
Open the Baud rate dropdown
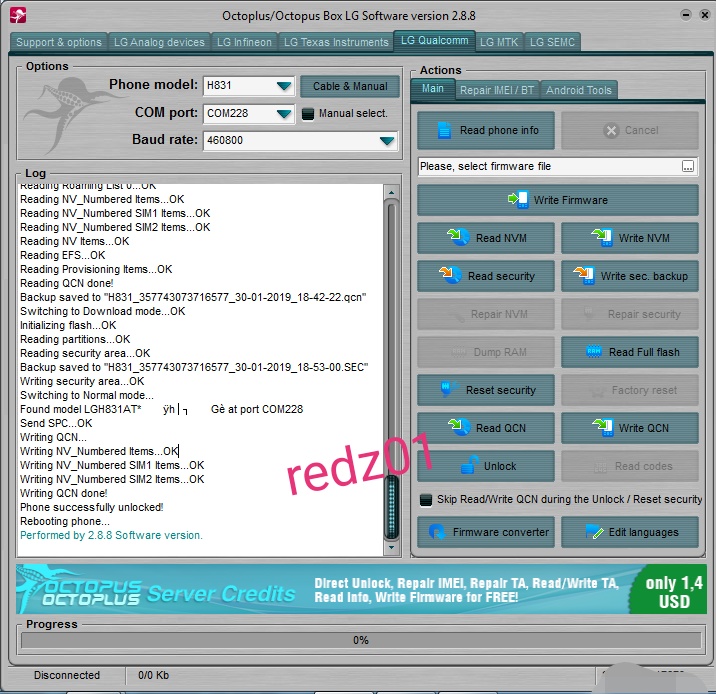tap(386, 141)
